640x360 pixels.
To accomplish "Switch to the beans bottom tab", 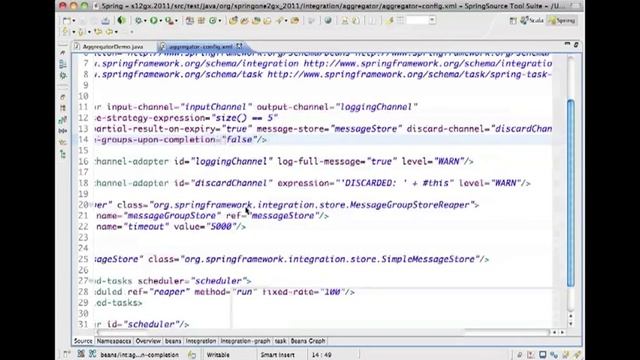I will coord(173,341).
